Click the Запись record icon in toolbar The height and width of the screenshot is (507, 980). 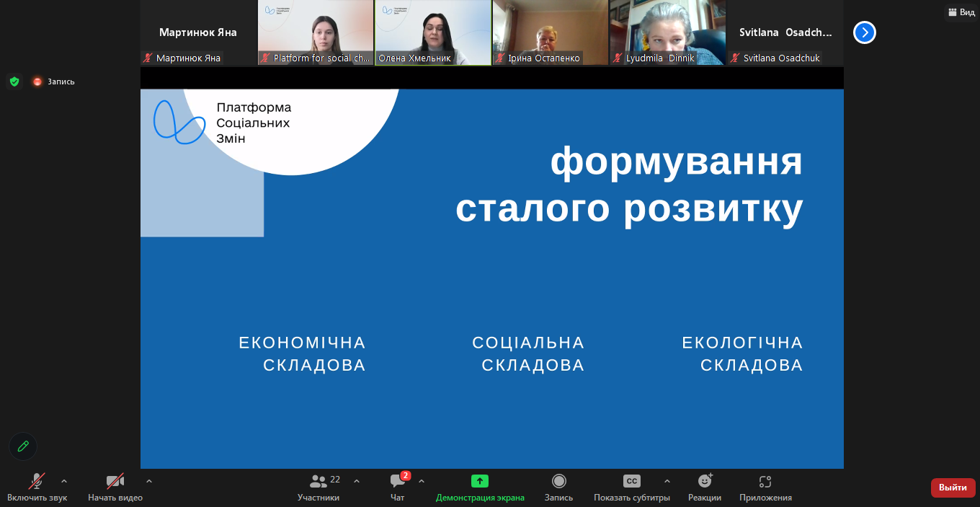(558, 481)
